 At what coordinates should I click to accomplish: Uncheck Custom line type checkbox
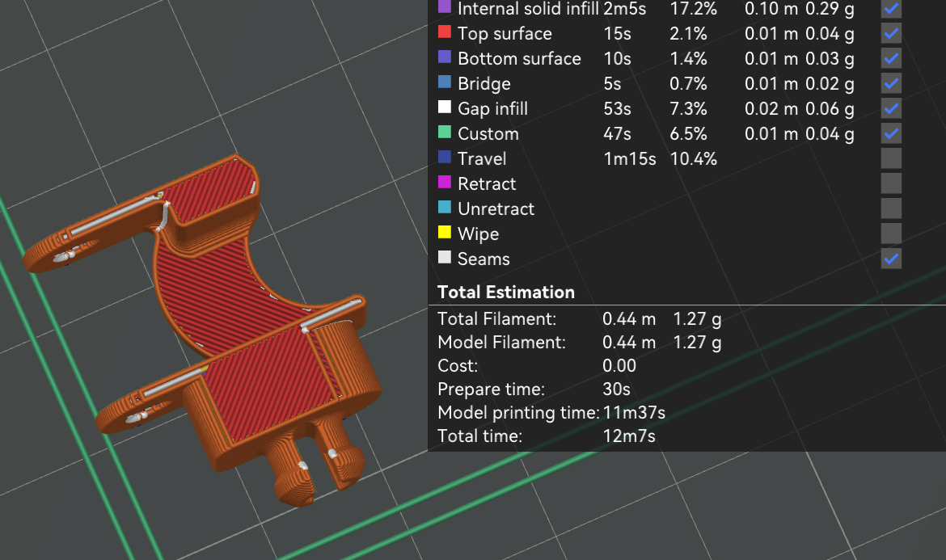point(891,133)
